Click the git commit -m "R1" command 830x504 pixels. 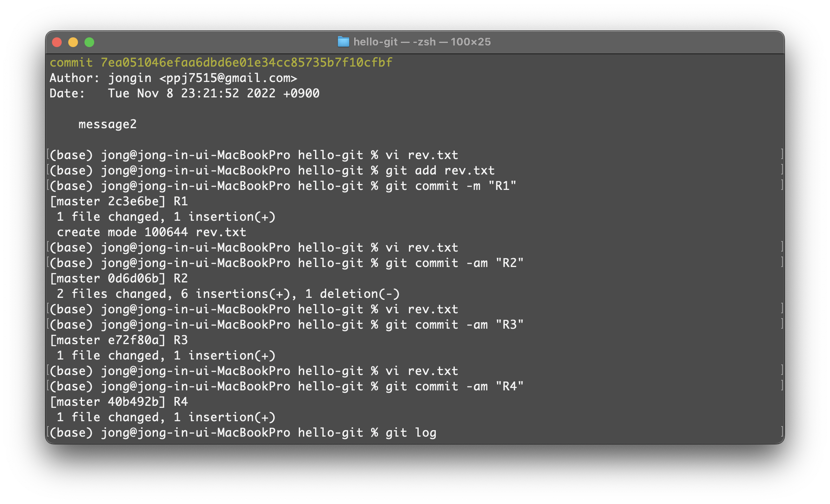point(450,186)
